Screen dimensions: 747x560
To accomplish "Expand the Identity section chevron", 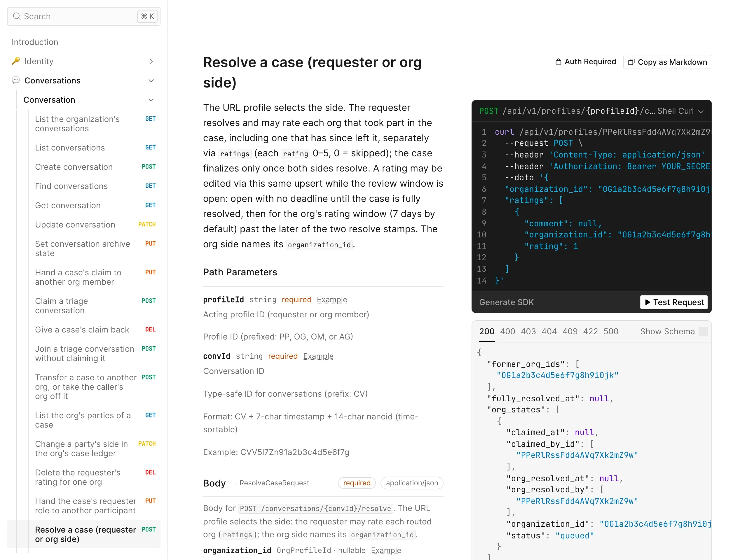I will click(151, 61).
